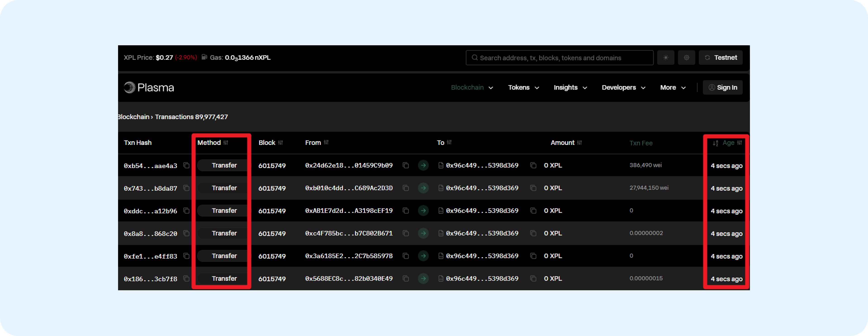Image resolution: width=868 pixels, height=336 pixels.
Task: Click Block column filter icon
Action: click(x=280, y=143)
